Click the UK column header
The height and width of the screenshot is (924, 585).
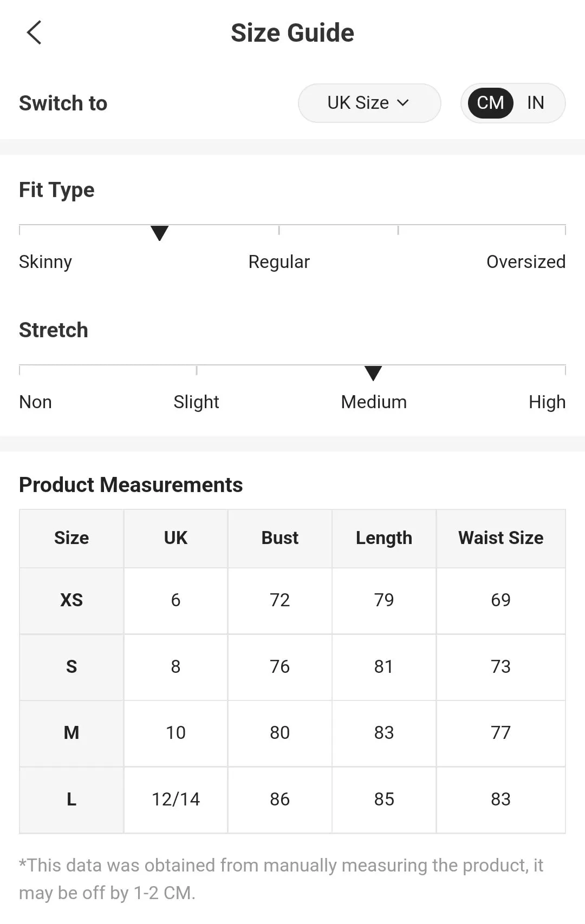[175, 538]
